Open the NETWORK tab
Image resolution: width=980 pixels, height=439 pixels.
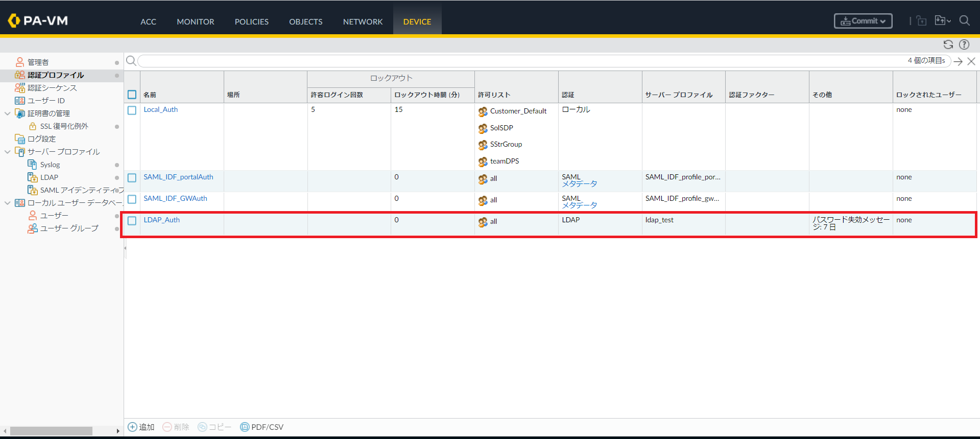coord(363,21)
